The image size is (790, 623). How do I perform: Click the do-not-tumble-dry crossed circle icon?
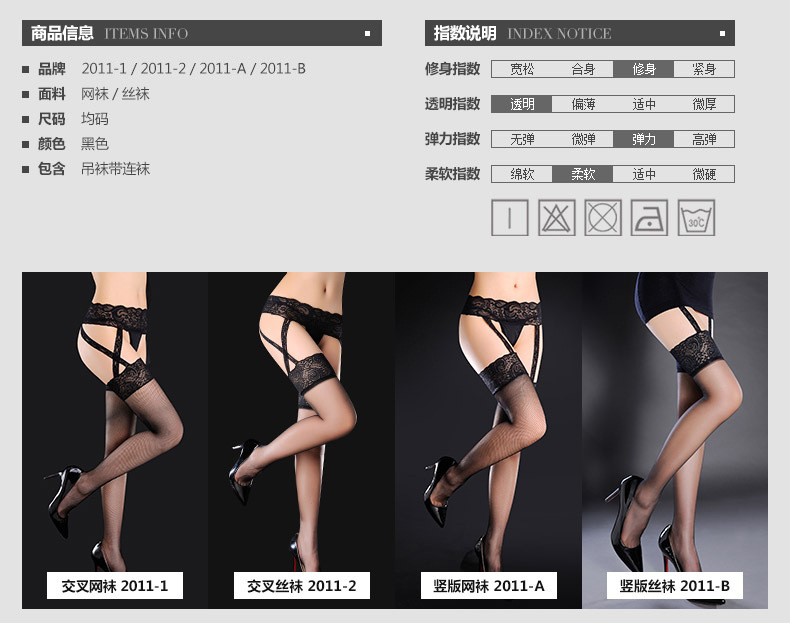click(603, 217)
